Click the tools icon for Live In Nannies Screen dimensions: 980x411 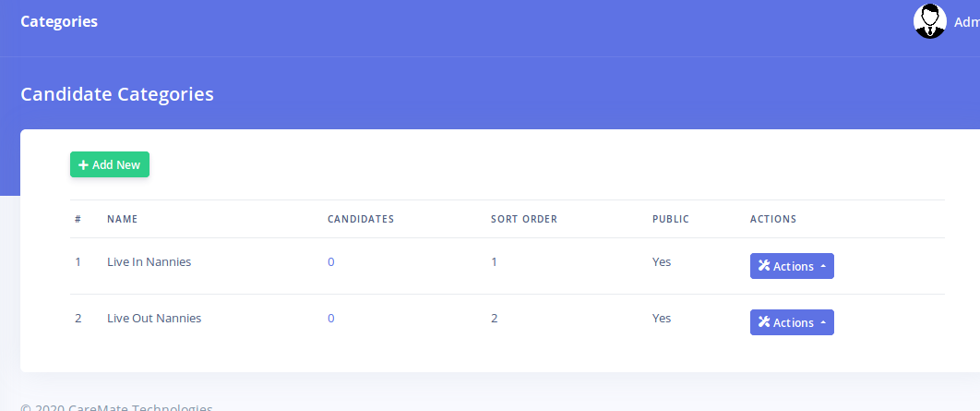[763, 266]
